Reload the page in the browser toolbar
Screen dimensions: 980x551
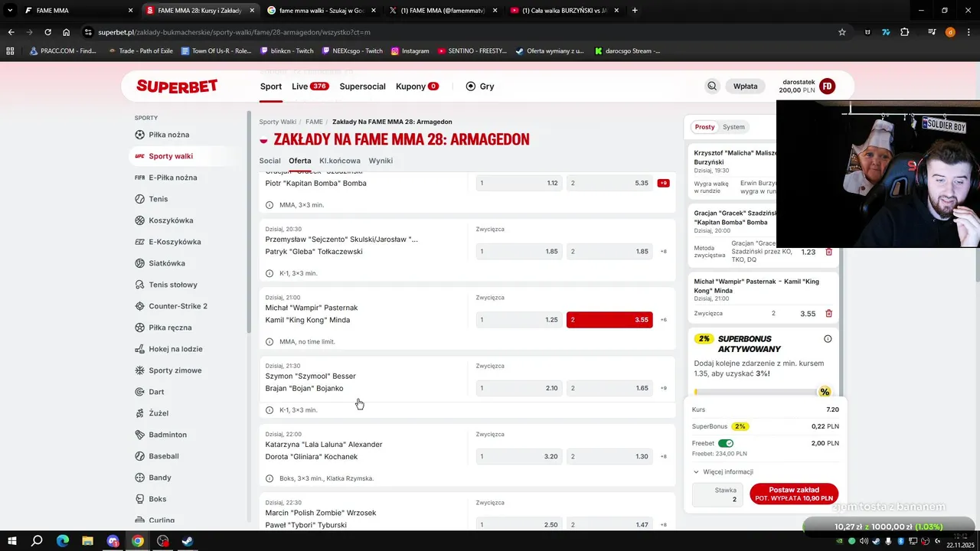(x=47, y=32)
